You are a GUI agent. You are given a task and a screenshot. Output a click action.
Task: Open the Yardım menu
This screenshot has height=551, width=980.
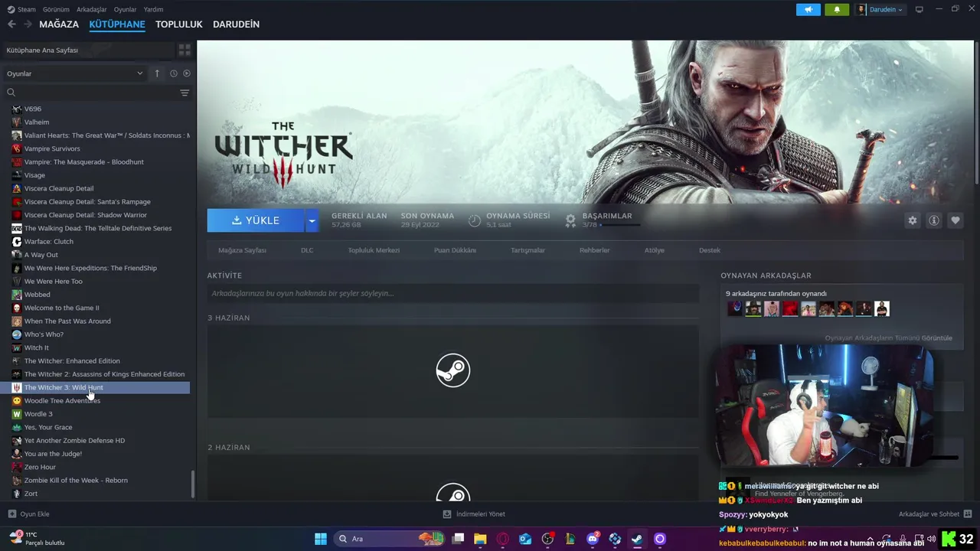click(x=153, y=9)
